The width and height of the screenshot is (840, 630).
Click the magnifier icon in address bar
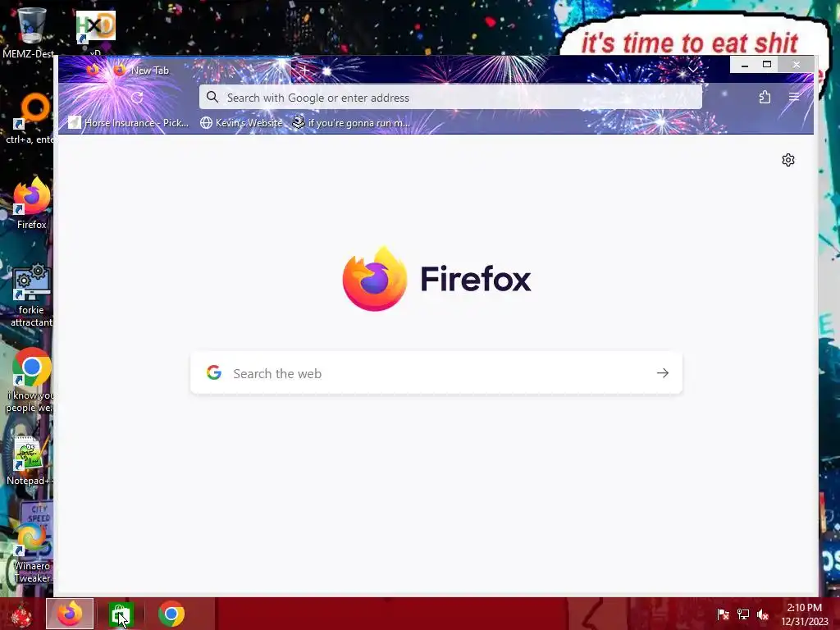(x=212, y=97)
